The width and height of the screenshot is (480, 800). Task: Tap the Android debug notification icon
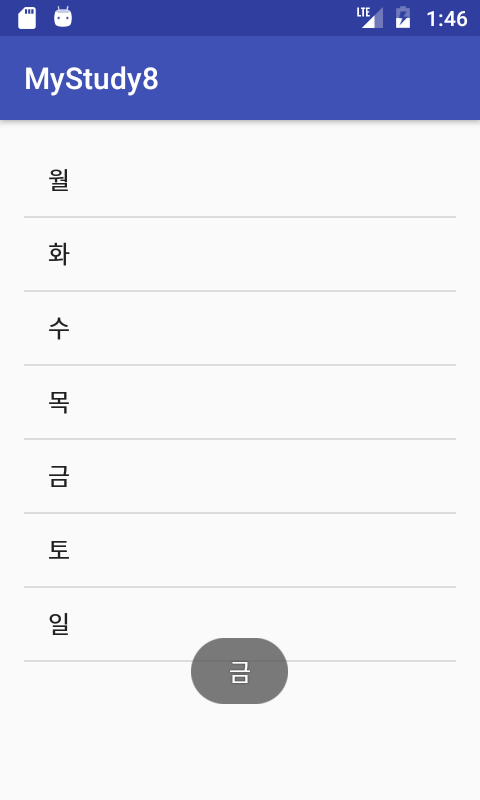tap(63, 17)
